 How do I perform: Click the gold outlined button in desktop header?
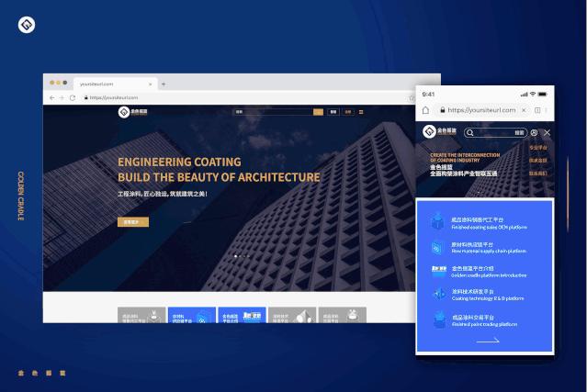tap(348, 112)
